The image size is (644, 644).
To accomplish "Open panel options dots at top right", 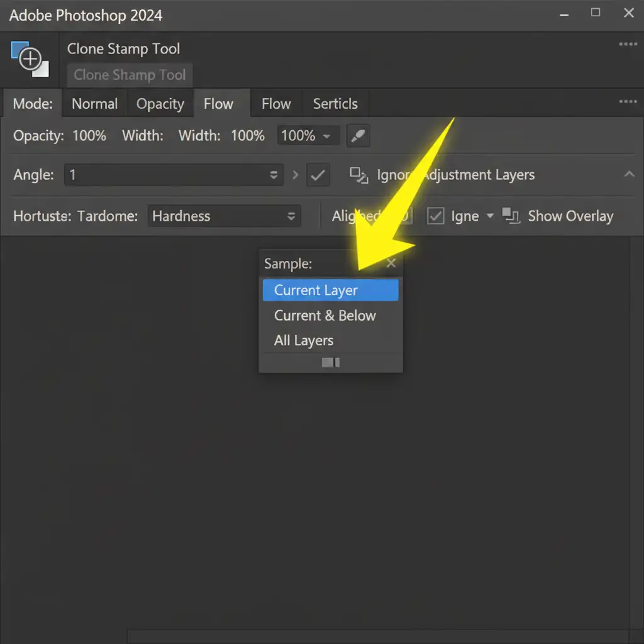I will click(628, 45).
